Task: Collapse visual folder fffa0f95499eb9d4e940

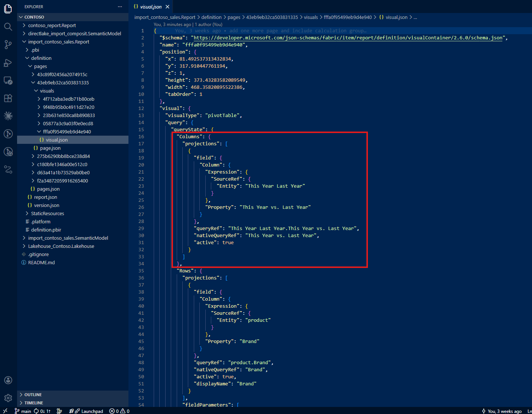Action: [x=72, y=132]
